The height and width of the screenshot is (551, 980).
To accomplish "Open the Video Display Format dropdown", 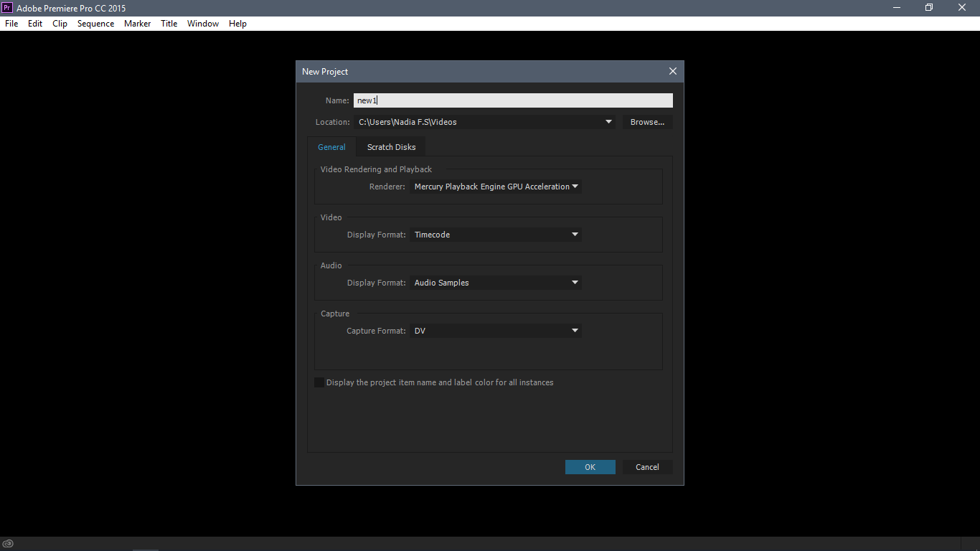I will [496, 235].
